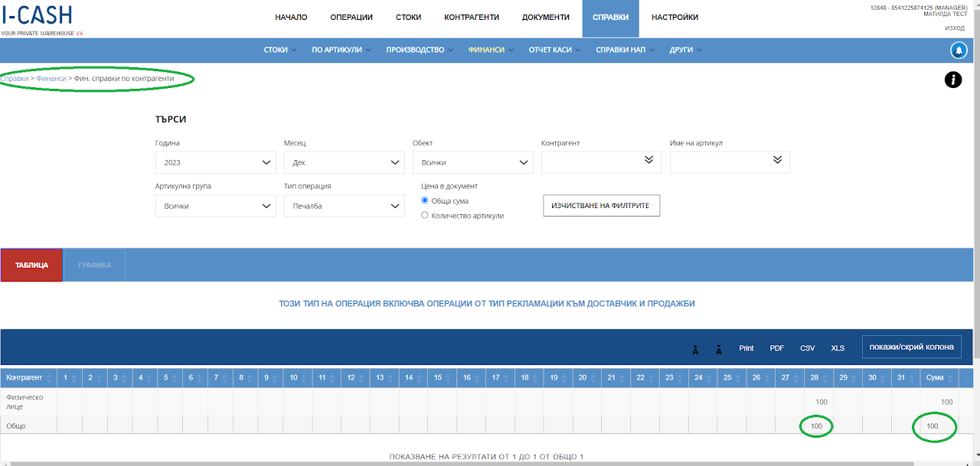Click the Физическо лице table cell
The width and height of the screenshot is (980, 466).
coord(29,402)
